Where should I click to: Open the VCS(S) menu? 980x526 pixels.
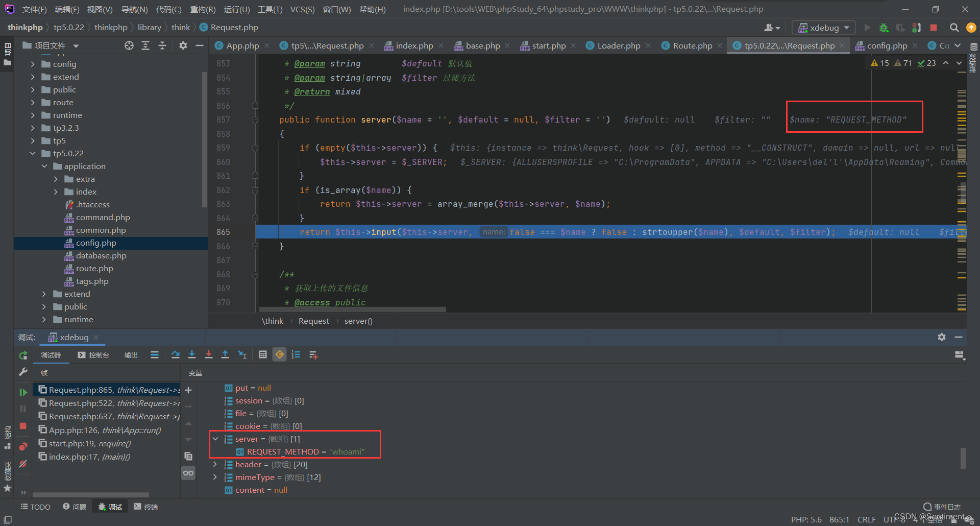[x=302, y=9]
